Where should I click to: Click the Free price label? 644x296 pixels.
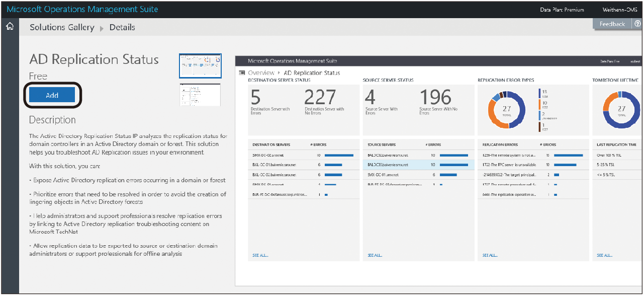click(38, 76)
